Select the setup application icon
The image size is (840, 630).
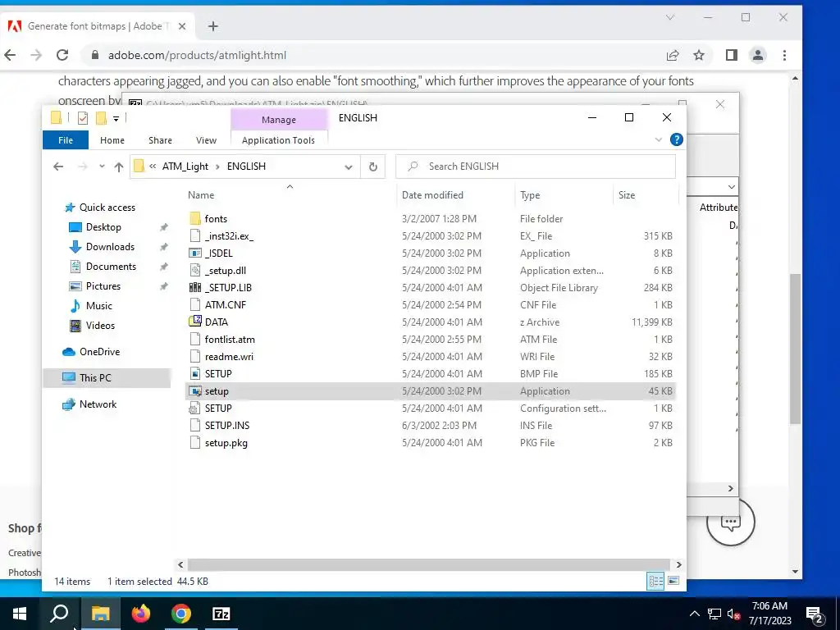tap(195, 391)
